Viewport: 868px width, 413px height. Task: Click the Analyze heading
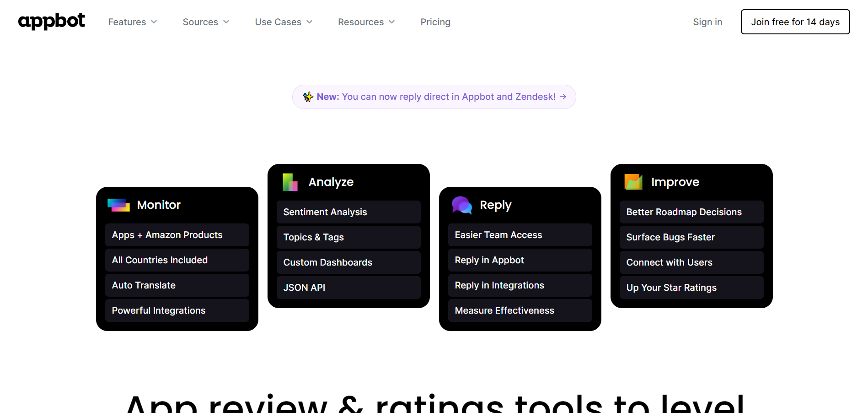[331, 182]
